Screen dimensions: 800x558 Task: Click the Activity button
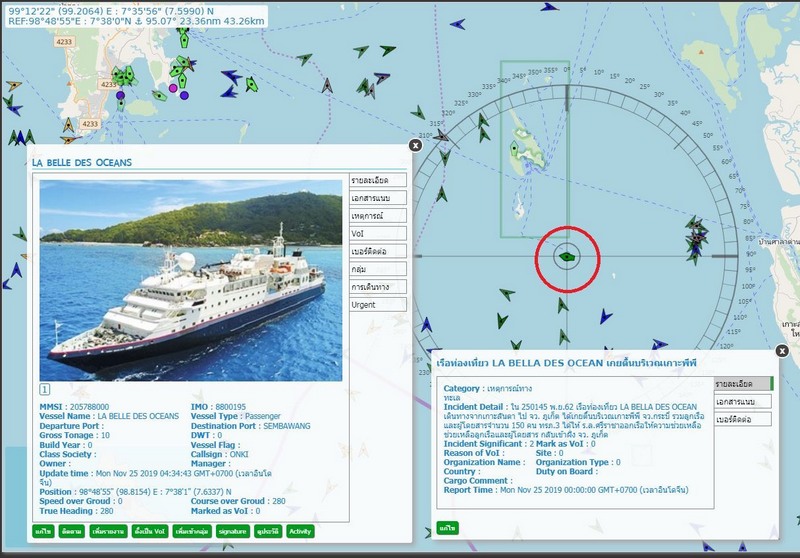click(x=300, y=531)
